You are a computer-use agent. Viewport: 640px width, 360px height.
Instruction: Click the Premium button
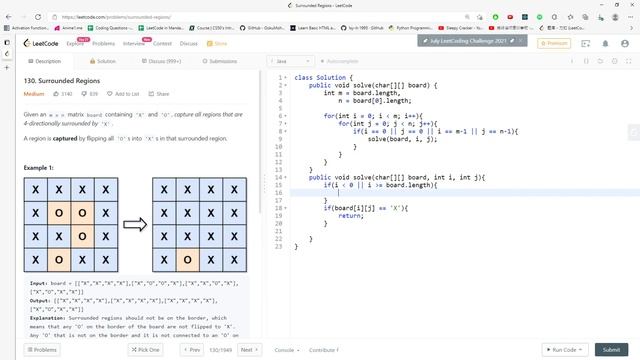(x=554, y=43)
